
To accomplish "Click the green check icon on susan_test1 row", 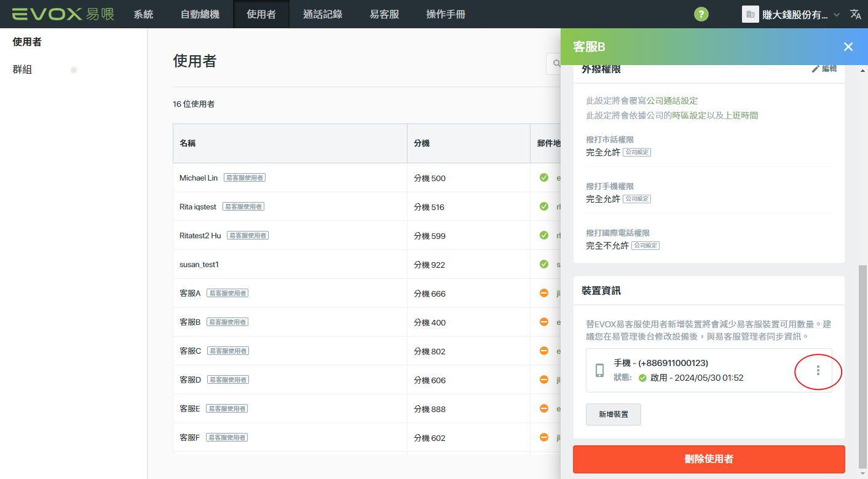I will (544, 264).
